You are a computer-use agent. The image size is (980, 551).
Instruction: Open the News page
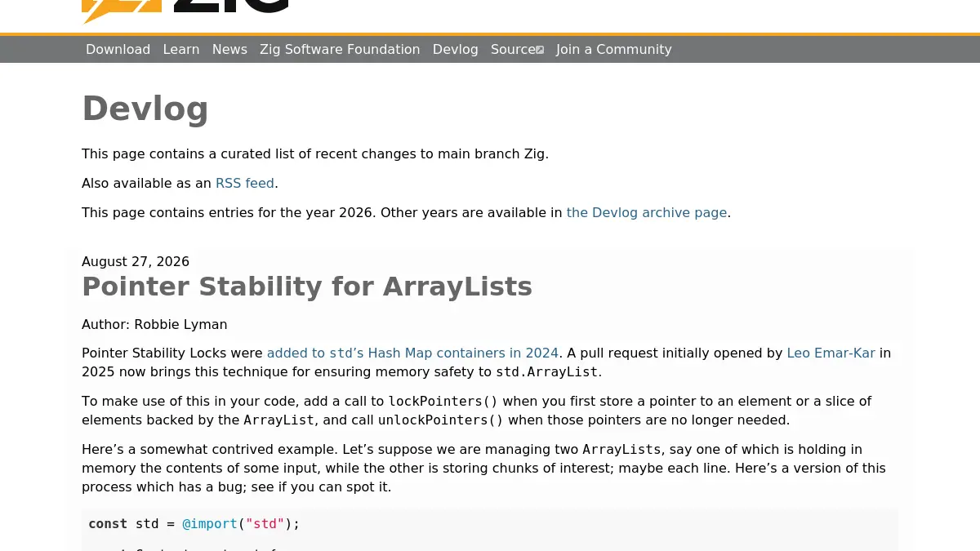[229, 49]
